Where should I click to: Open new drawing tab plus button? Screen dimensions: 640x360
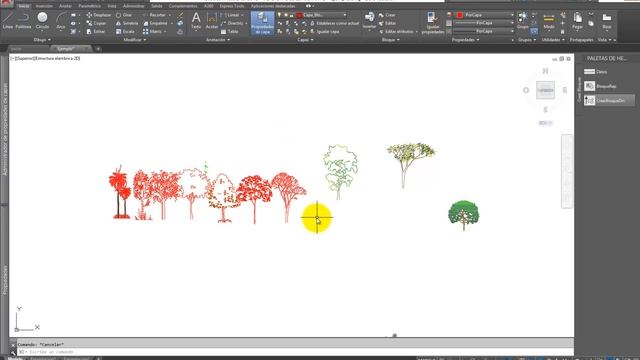pos(98,49)
